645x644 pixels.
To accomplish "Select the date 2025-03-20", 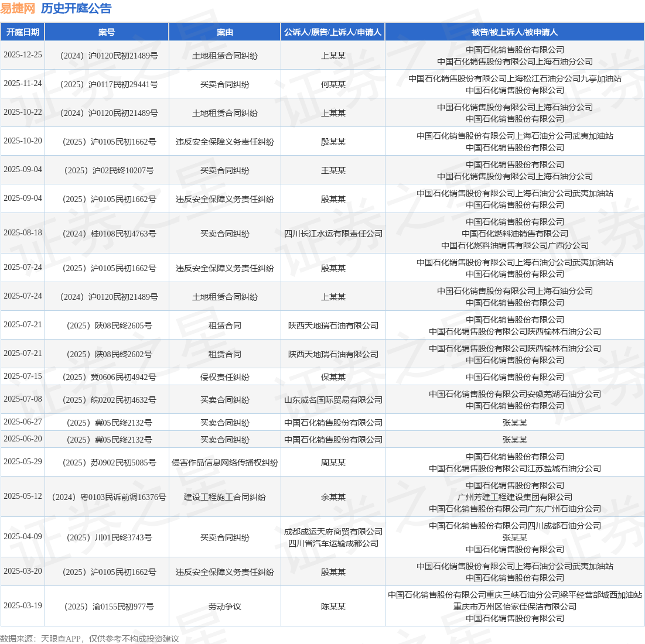I will pos(23,571).
